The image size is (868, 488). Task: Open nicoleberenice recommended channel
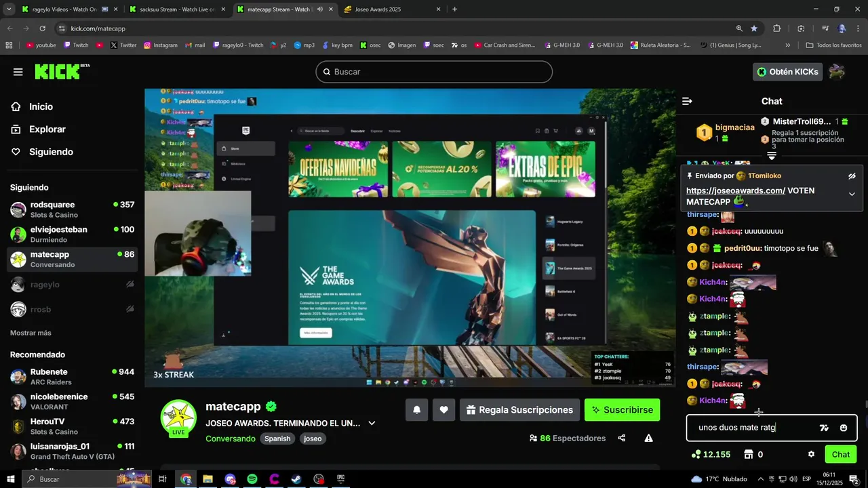[72, 402]
